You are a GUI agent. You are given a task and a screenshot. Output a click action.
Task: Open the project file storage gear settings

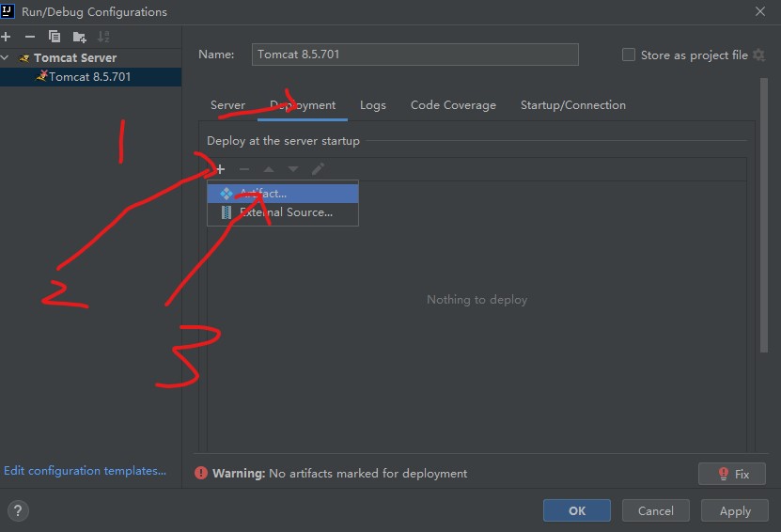[x=758, y=55]
